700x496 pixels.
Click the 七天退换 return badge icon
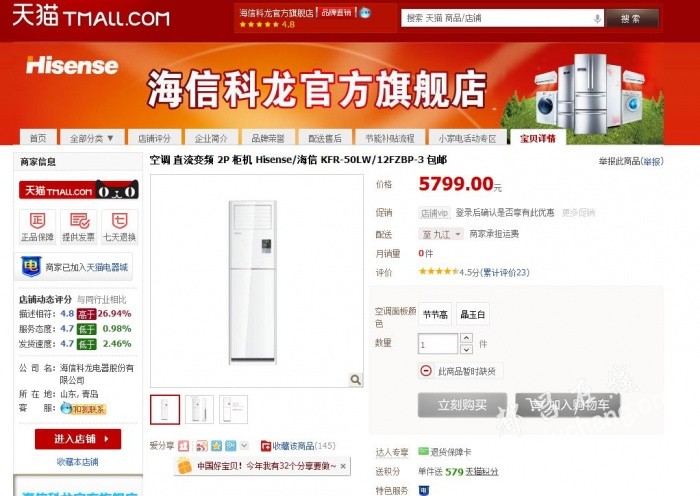[120, 221]
